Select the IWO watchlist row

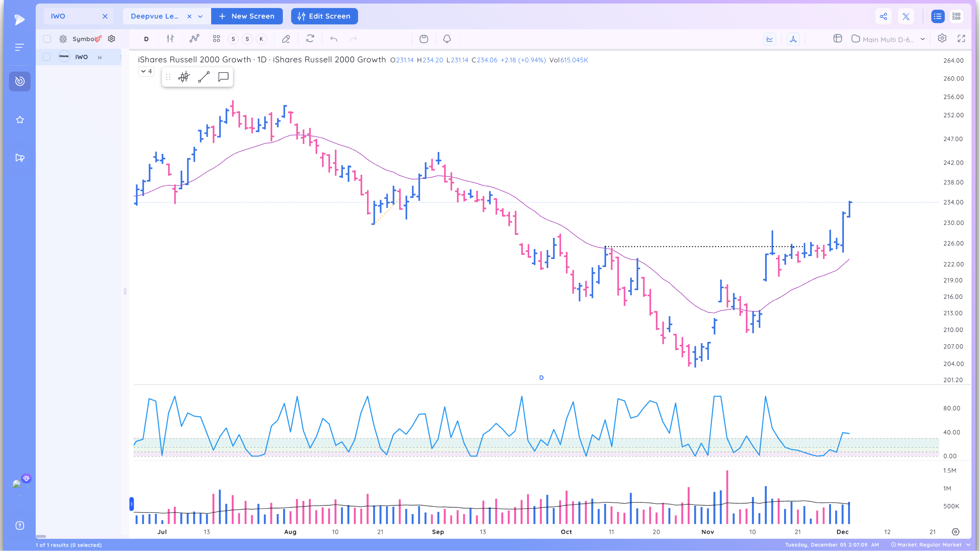click(79, 57)
